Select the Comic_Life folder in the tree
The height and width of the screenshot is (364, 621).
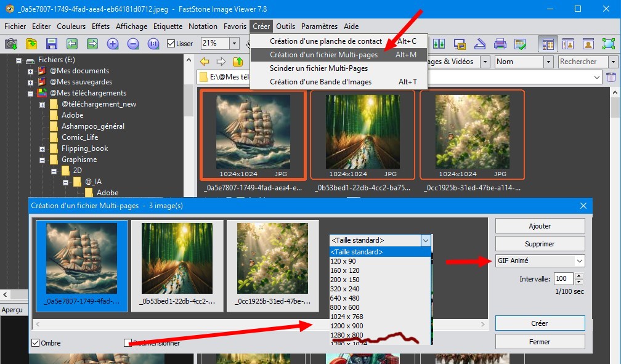79,137
